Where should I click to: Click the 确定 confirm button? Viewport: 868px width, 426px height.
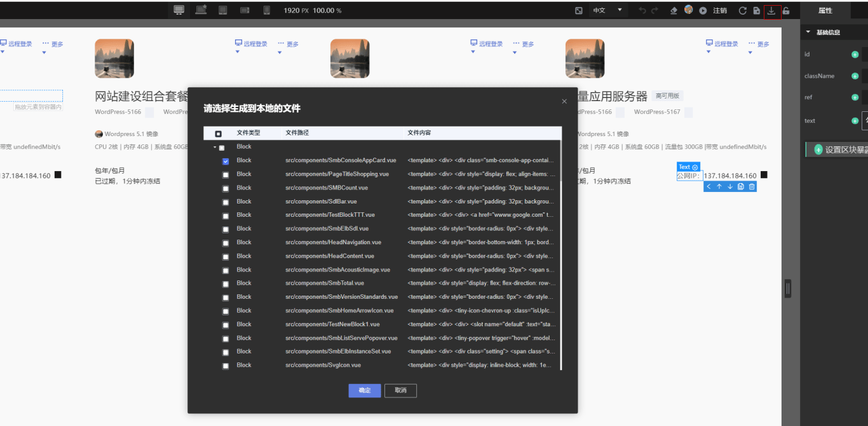pos(364,390)
